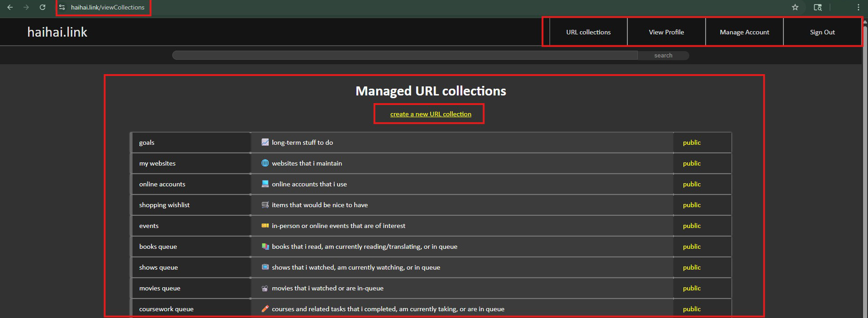The image size is (868, 318).
Task: Click the chart emoji beside long-term stuff
Action: (x=265, y=142)
